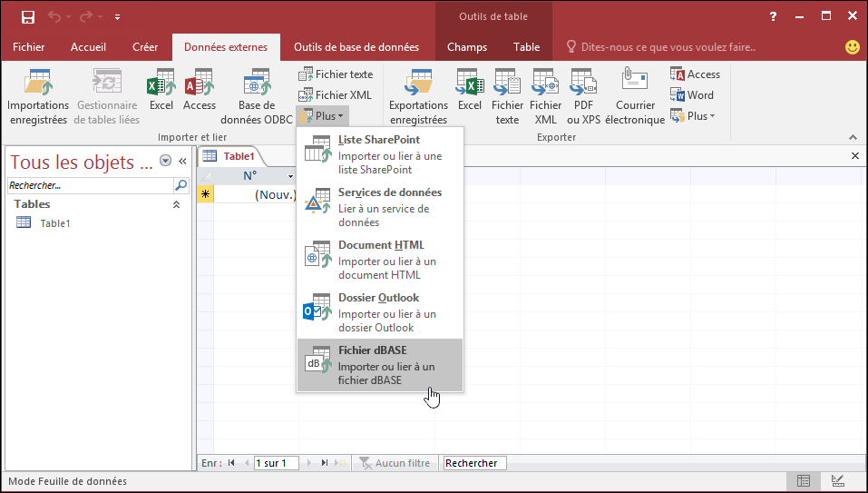
Task: Choose Services de données from the menu
Action: (x=380, y=207)
